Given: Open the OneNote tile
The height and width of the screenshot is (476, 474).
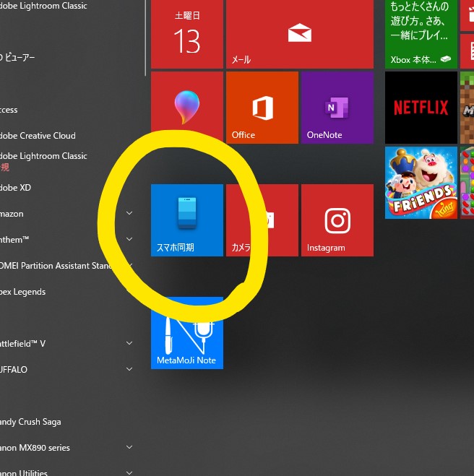Looking at the screenshot, I should [337, 107].
